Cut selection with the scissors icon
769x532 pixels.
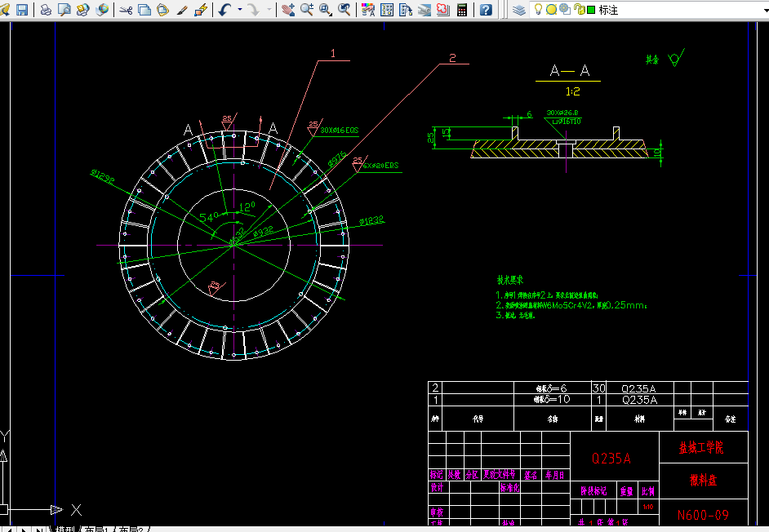[x=126, y=10]
